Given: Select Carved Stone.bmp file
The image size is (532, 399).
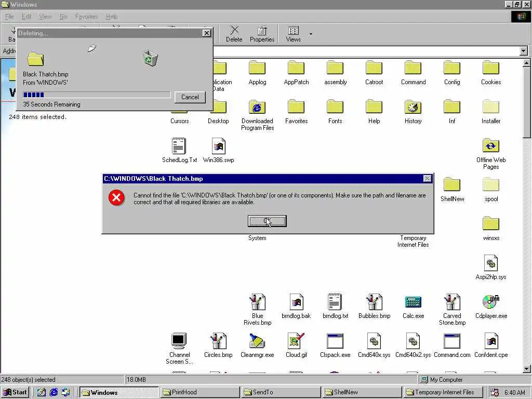Looking at the screenshot, I should (452, 310).
